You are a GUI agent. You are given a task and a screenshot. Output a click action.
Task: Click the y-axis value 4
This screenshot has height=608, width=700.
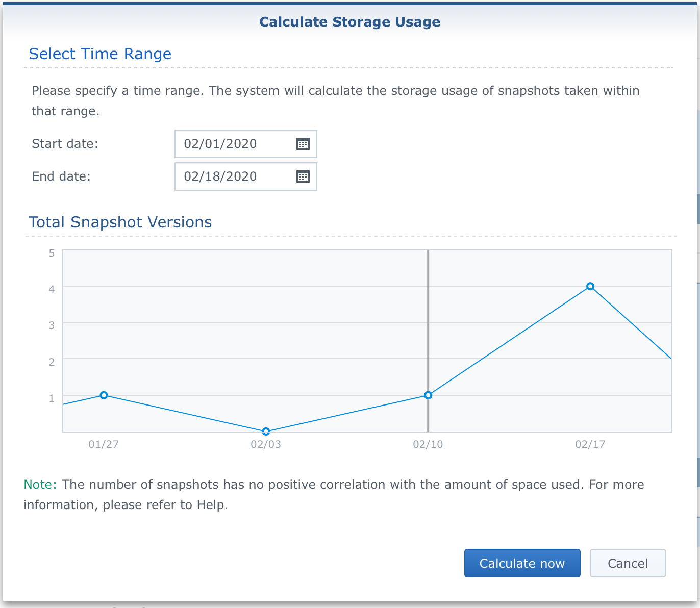[52, 289]
